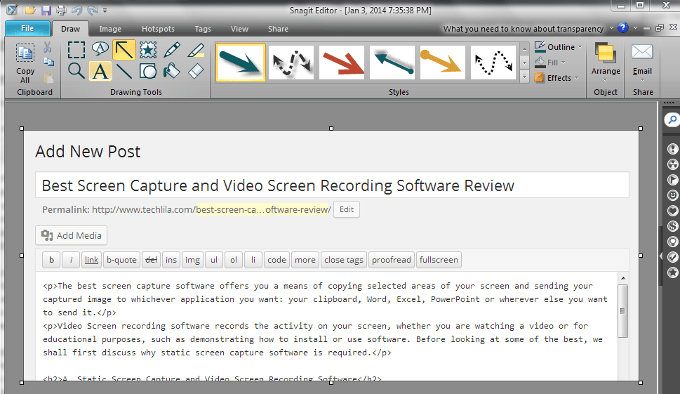Click the small Copy icon in Clipboard group
The image size is (680, 394).
[x=49, y=62]
